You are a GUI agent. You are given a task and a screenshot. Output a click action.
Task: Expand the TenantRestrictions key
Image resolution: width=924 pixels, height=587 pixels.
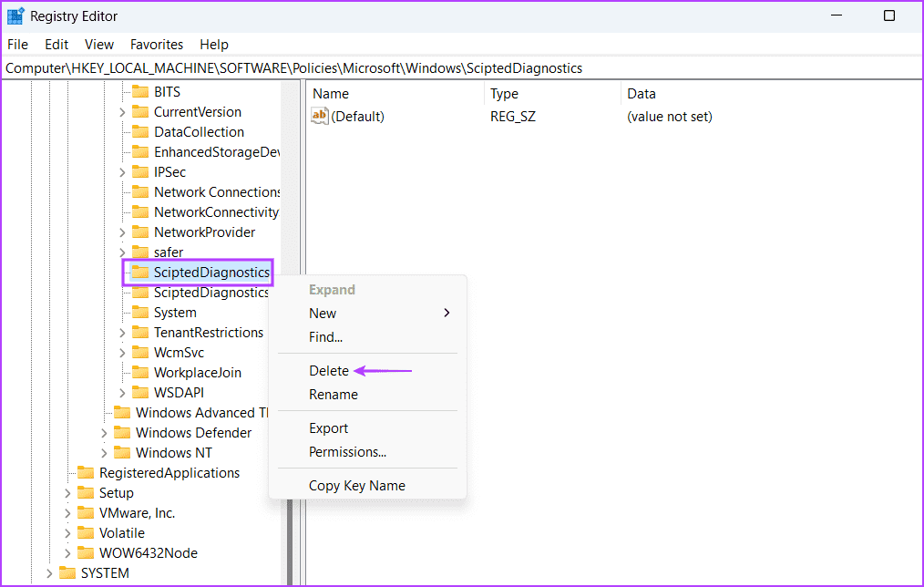(122, 333)
